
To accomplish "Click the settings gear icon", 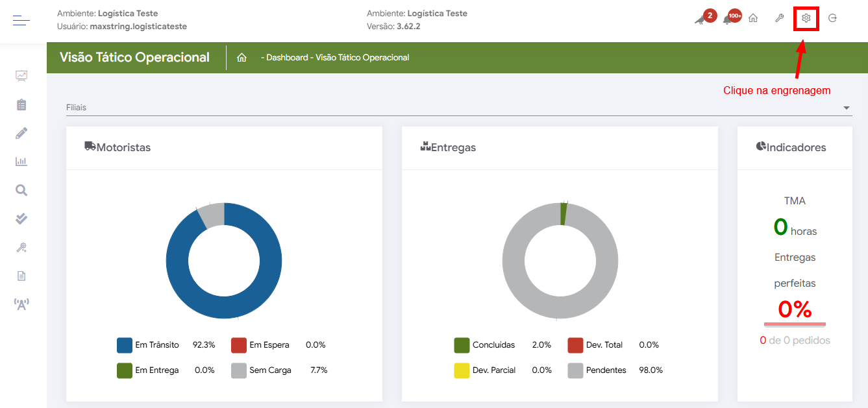I will coord(806,18).
